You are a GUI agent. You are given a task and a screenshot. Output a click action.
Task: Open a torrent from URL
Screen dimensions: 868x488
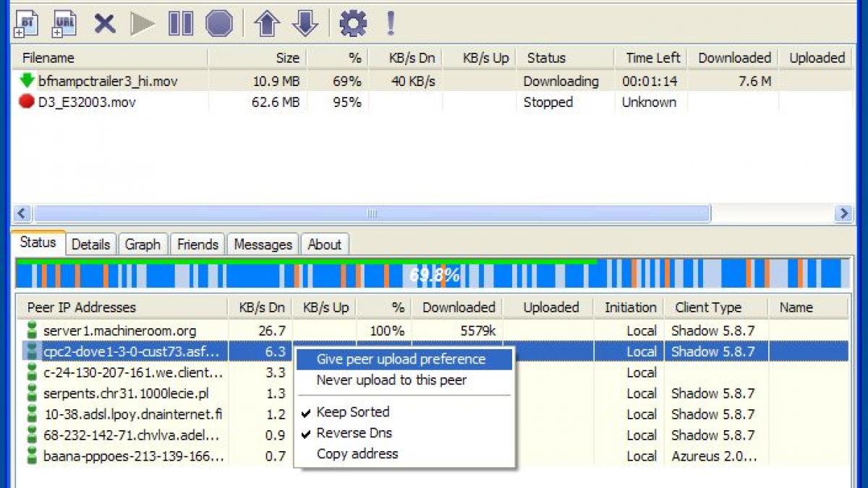(x=64, y=22)
